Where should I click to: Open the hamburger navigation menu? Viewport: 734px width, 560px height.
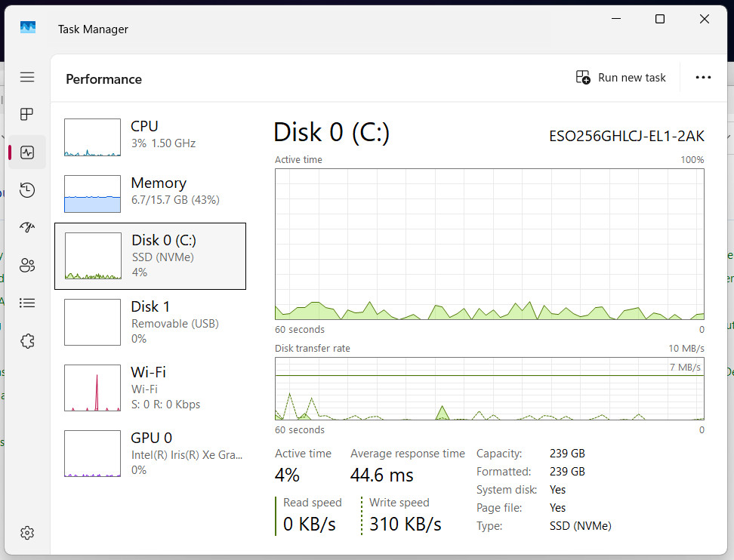click(27, 77)
